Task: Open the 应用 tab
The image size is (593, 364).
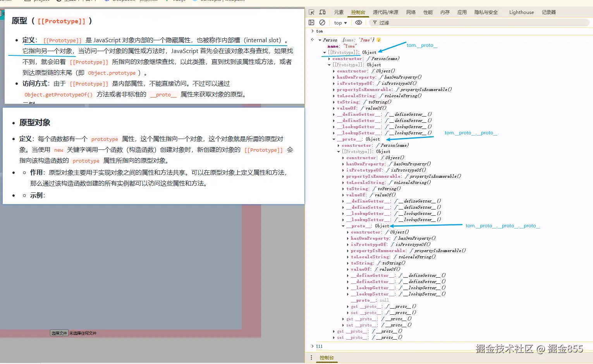Action: [462, 12]
